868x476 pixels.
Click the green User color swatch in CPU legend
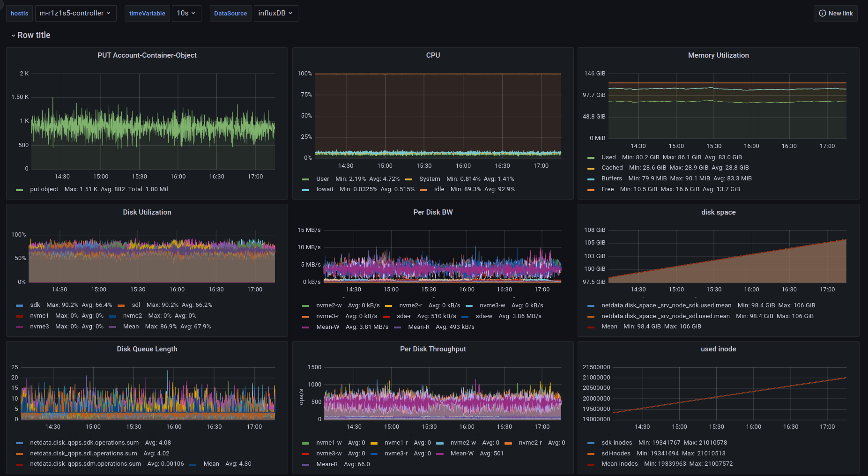coord(306,179)
